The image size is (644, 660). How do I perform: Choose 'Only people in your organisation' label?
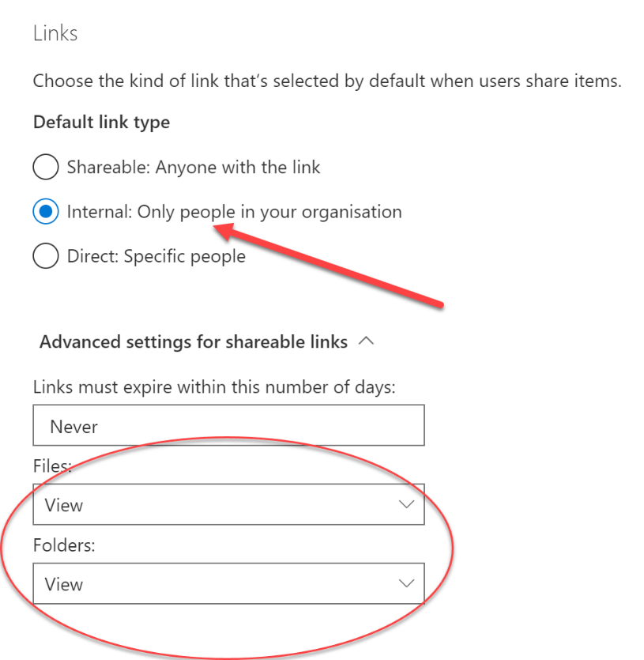pyautogui.click(x=269, y=212)
